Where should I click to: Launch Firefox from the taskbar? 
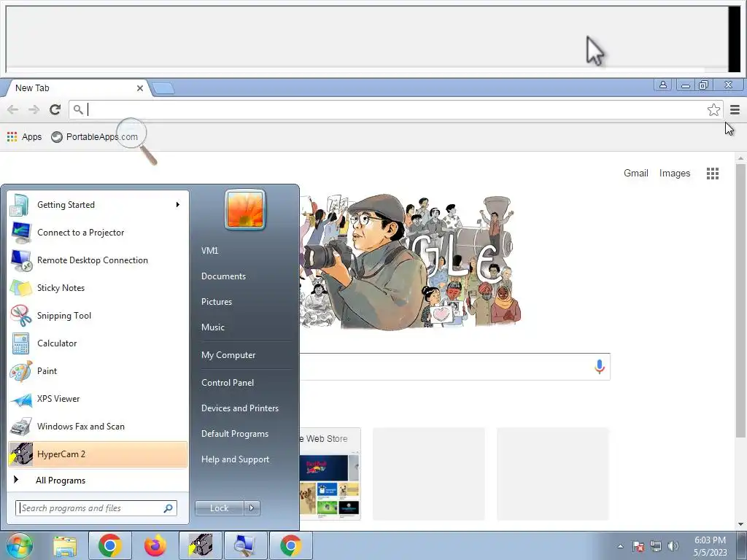pos(155,545)
